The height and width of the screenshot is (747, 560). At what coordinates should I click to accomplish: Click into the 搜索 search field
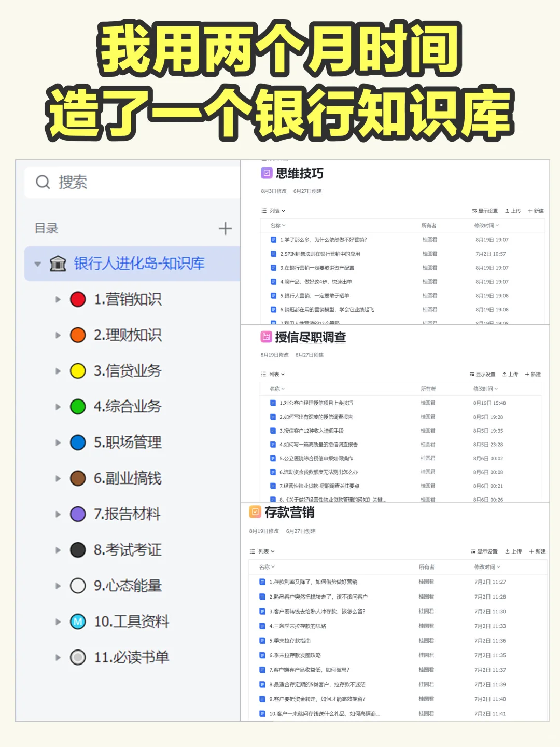pos(132,182)
